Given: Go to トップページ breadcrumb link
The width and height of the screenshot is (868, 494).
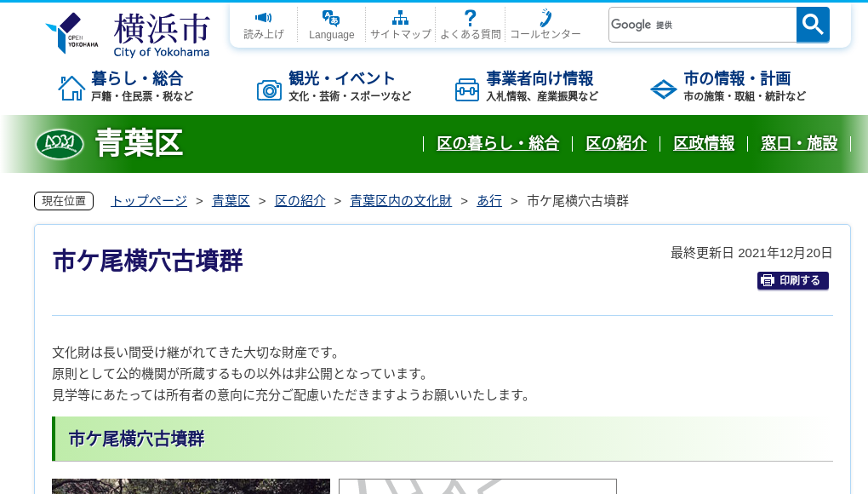Looking at the screenshot, I should click(x=147, y=201).
